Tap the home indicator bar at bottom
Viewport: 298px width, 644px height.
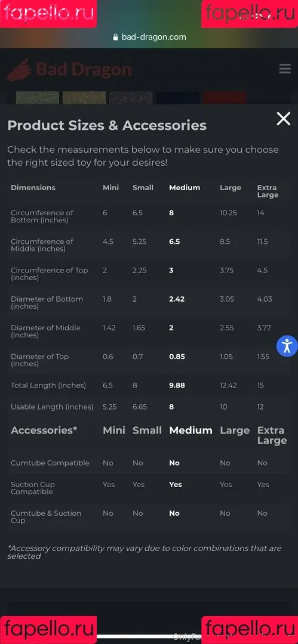pyautogui.click(x=149, y=636)
